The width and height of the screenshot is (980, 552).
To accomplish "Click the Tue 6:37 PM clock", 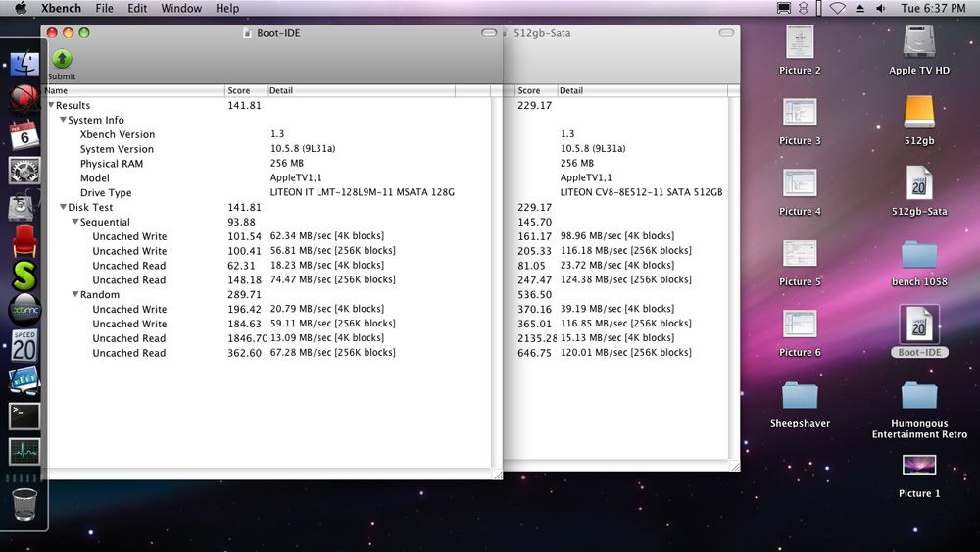I will click(933, 8).
